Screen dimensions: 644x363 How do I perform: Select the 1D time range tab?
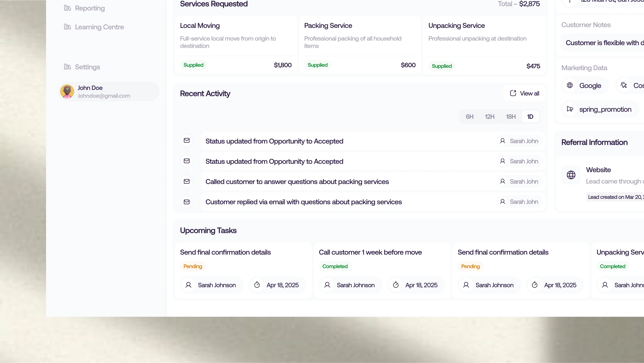[530, 117]
